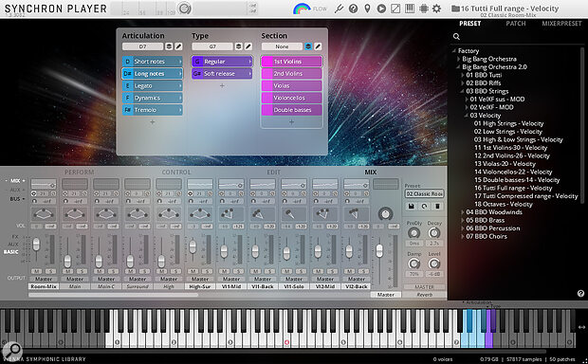Click the reload mixer preset icon
The height and width of the screenshot is (364, 588).
coord(424,207)
